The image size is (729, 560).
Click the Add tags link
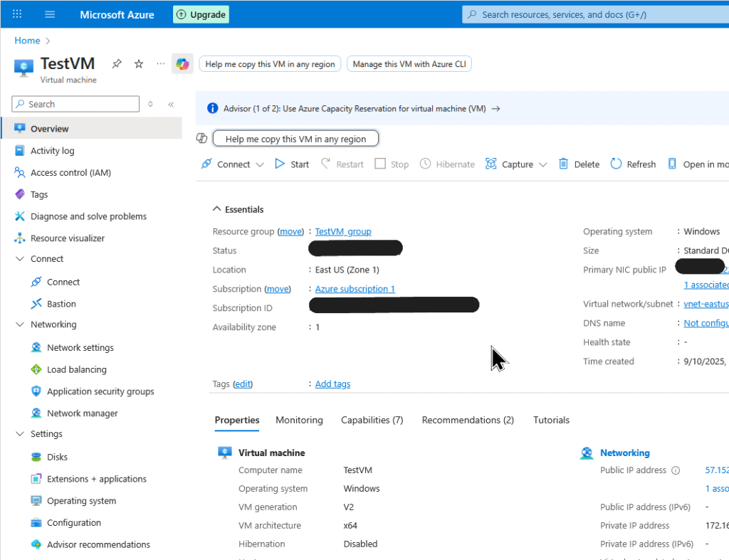click(x=332, y=384)
